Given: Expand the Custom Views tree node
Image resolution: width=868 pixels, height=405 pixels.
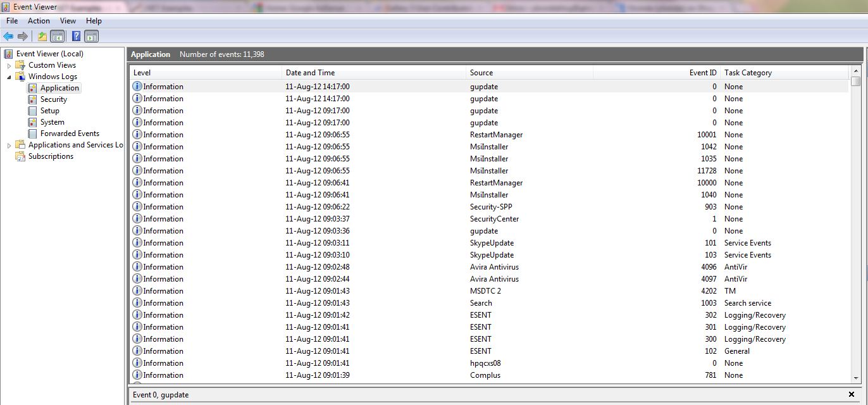Looking at the screenshot, I should (9, 65).
